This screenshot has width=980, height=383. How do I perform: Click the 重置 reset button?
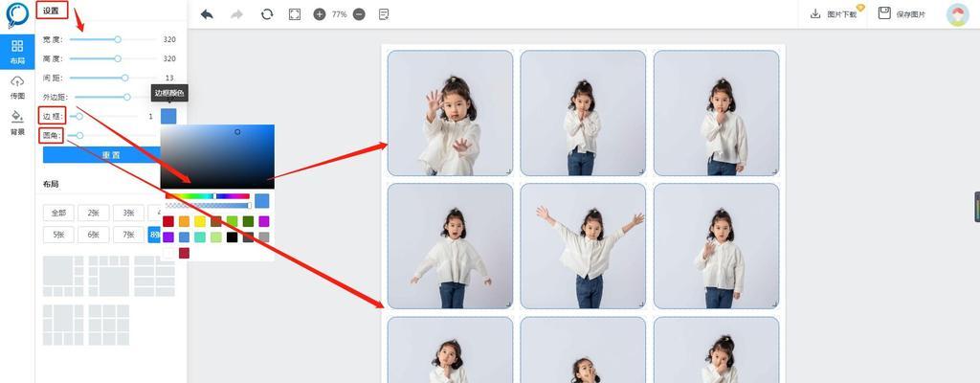click(101, 154)
